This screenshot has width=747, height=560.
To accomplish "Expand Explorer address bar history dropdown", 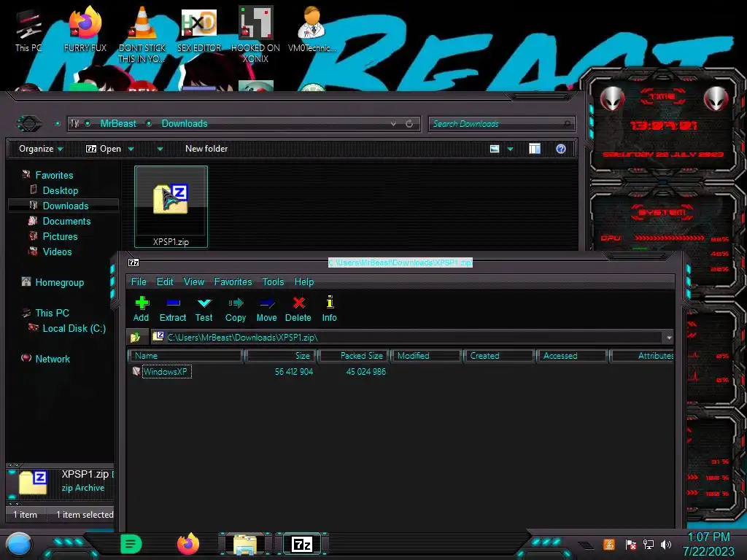I will pyautogui.click(x=393, y=124).
